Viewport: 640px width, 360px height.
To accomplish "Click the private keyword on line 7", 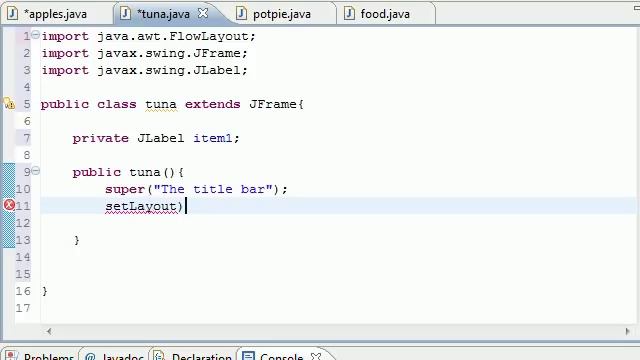I will tap(100, 138).
